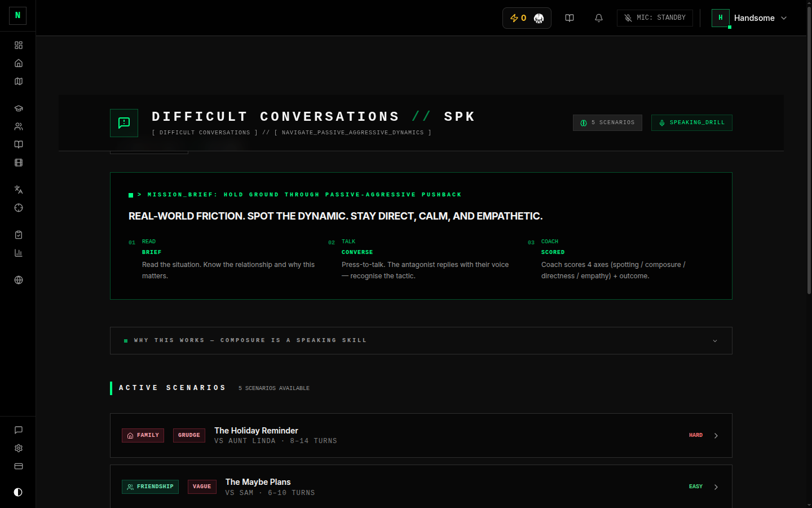Click NAVIGATE_PASSIVE_AGGRESSIVE_DYNAMICS breadcrumb text
The image size is (812, 508).
point(353,133)
